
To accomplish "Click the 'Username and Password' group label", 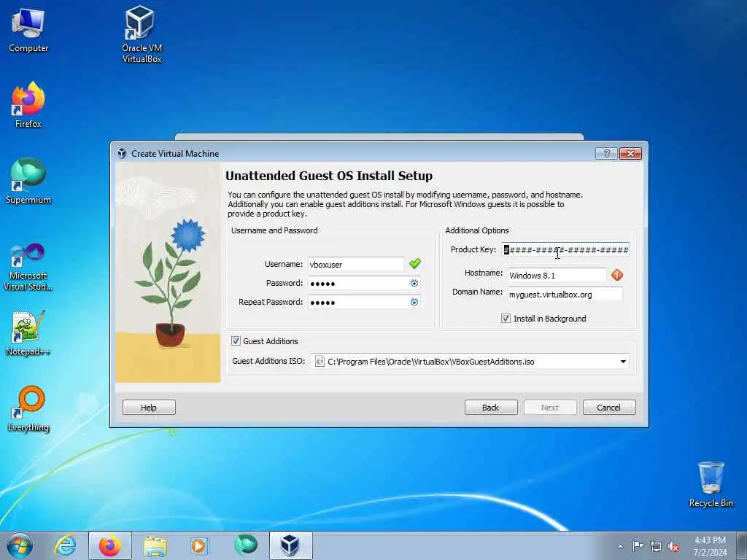I will point(274,230).
